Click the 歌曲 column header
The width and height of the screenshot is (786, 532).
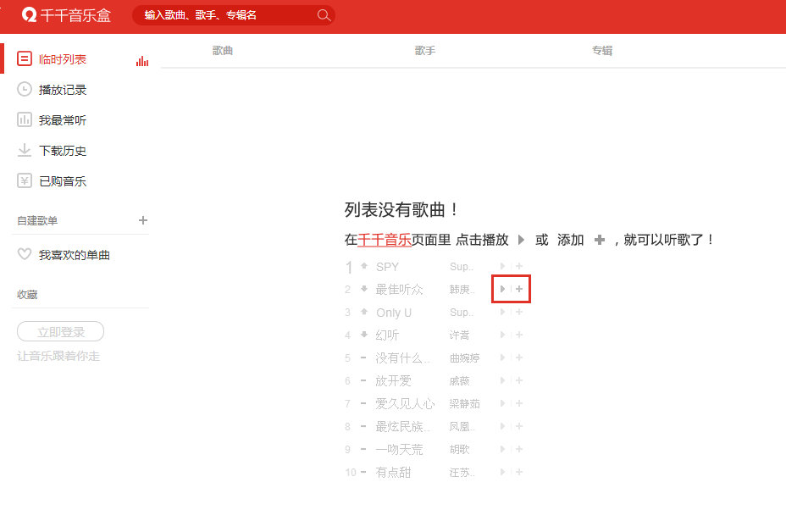[223, 51]
